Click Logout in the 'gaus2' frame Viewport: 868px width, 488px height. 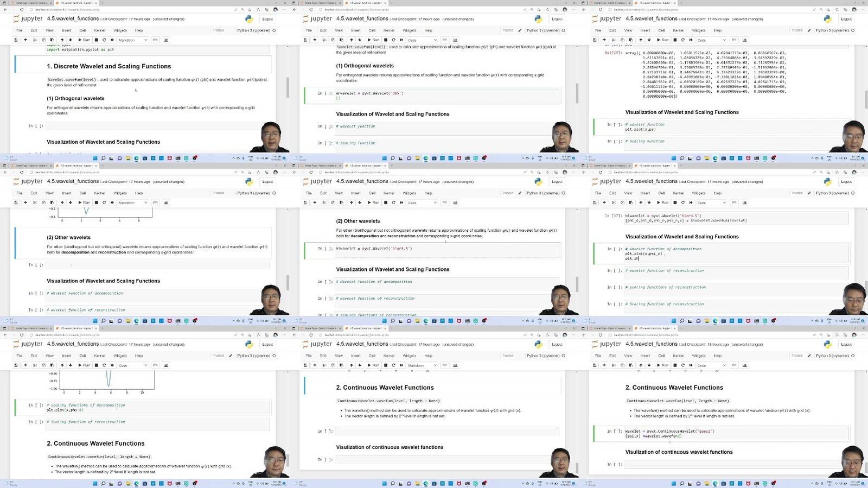coord(846,345)
